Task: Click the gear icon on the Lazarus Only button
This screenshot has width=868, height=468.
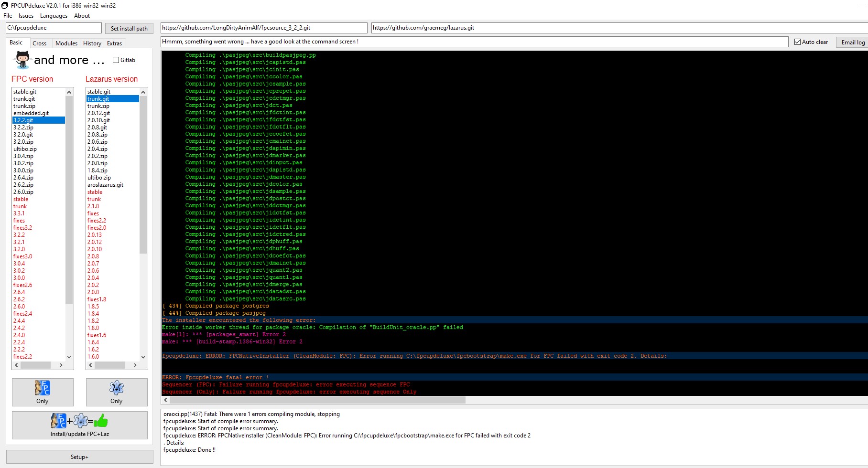Action: pyautogui.click(x=116, y=388)
